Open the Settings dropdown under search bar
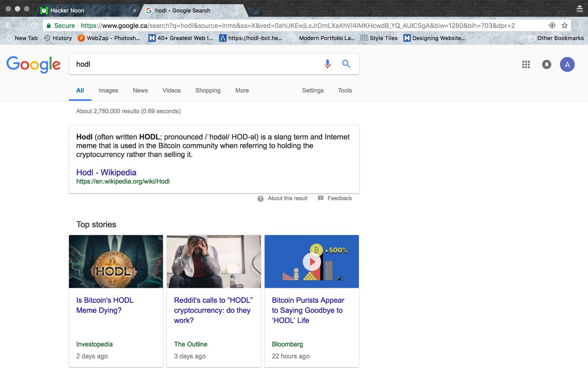 click(312, 91)
